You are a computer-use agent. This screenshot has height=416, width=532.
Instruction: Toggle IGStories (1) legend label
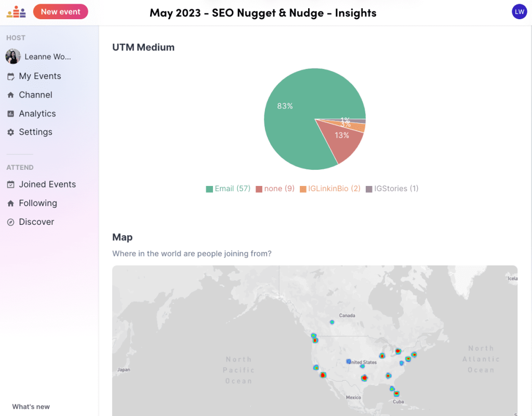[396, 189]
